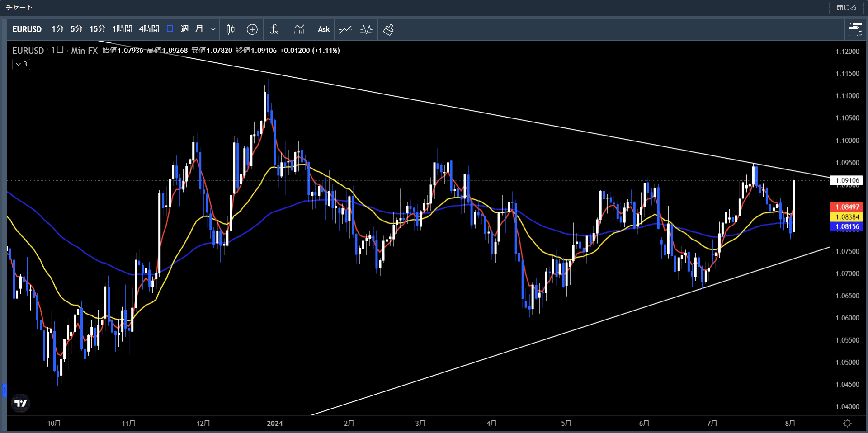
Task: Click the blue left-edge panel handle
Action: click(x=5, y=390)
